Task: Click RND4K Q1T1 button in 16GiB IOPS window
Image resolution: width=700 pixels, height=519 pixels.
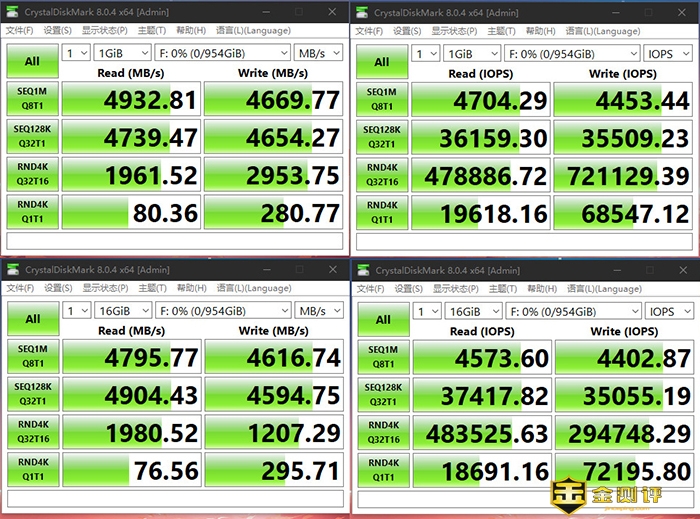Action: (x=383, y=470)
